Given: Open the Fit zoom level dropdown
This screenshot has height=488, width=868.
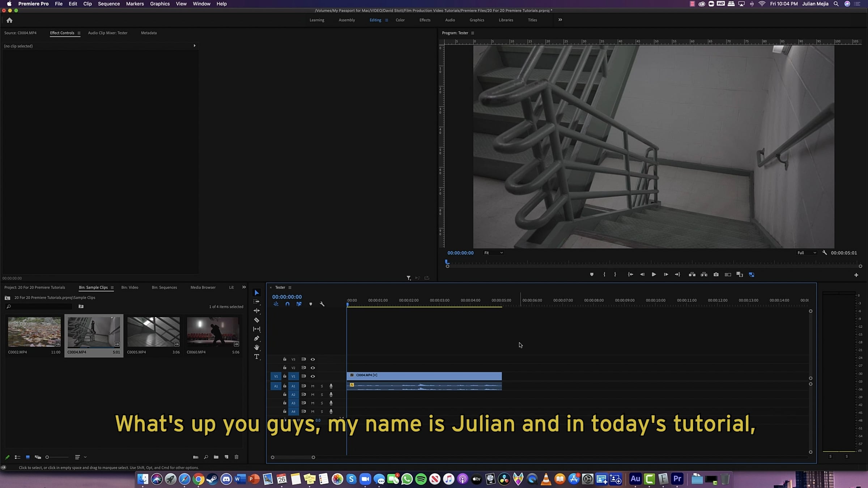Looking at the screenshot, I should (x=493, y=253).
